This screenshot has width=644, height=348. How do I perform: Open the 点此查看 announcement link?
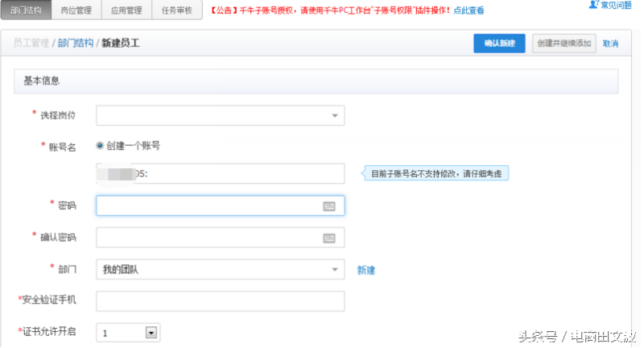(469, 12)
